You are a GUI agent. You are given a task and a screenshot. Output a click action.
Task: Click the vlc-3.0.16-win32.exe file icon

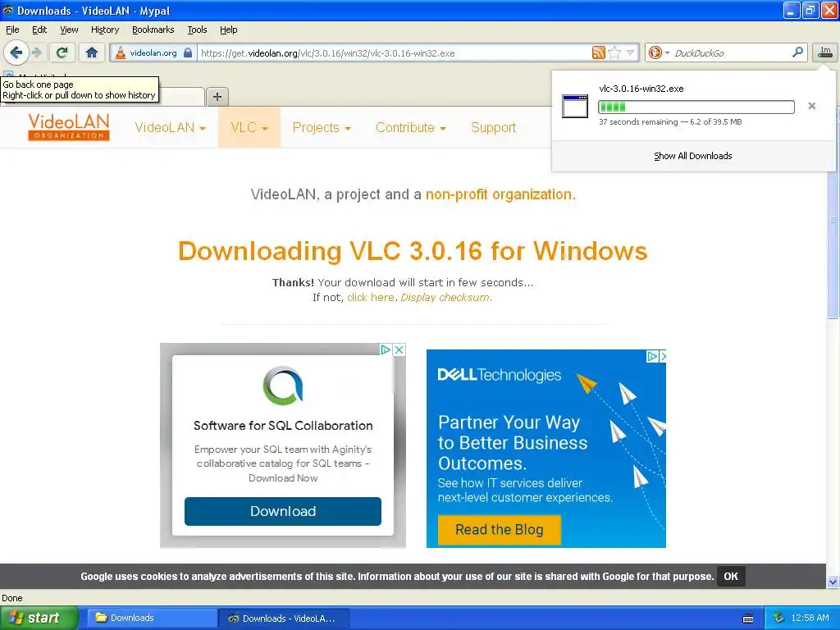tap(575, 106)
